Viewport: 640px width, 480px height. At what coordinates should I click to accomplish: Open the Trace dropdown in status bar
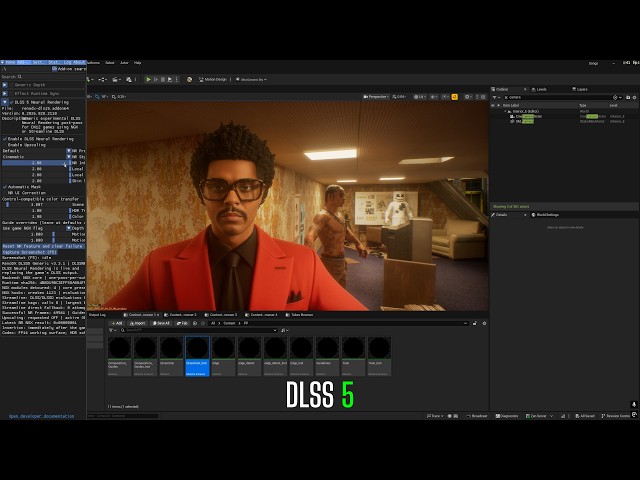(x=435, y=416)
